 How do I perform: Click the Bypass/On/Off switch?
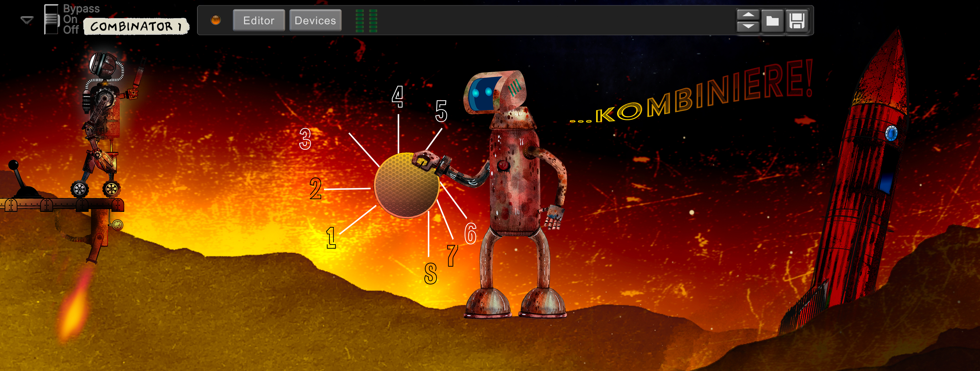(51, 19)
